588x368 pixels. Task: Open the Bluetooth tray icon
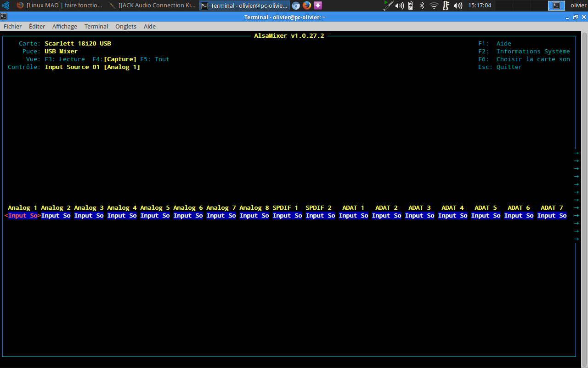[422, 6]
